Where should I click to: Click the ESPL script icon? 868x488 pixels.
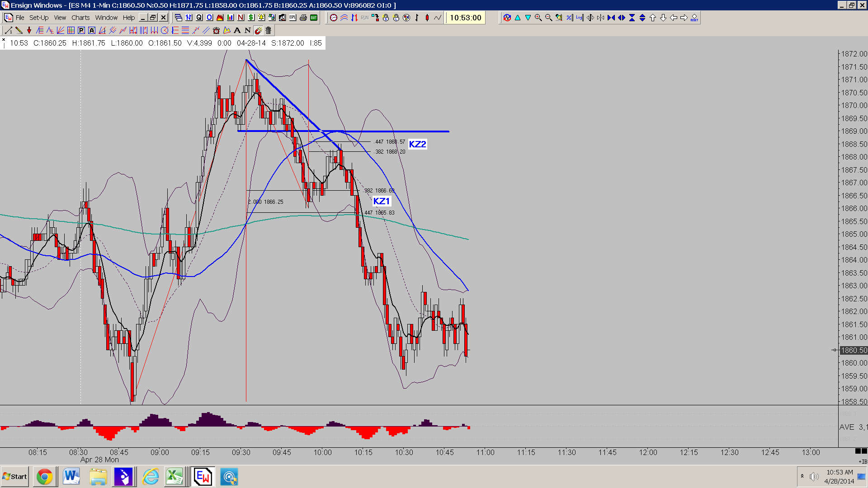(x=292, y=18)
